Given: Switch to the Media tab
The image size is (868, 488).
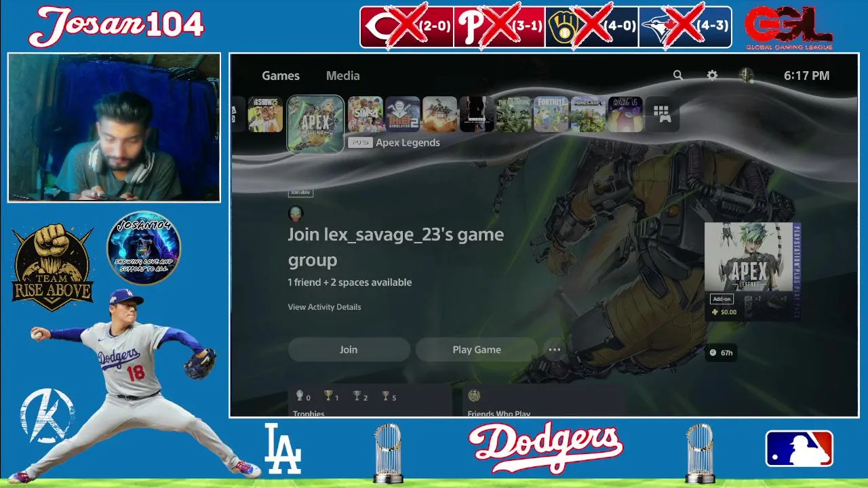Looking at the screenshot, I should click(x=343, y=76).
